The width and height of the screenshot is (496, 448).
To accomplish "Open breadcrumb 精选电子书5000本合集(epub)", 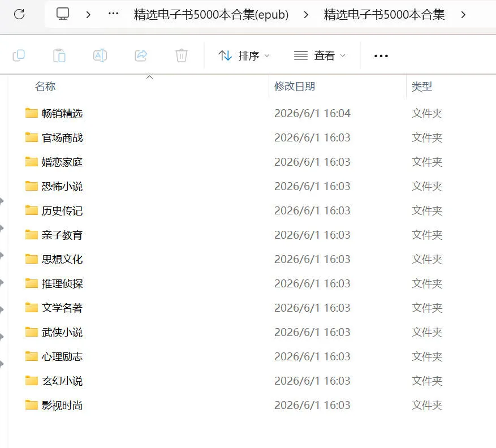I will [211, 15].
